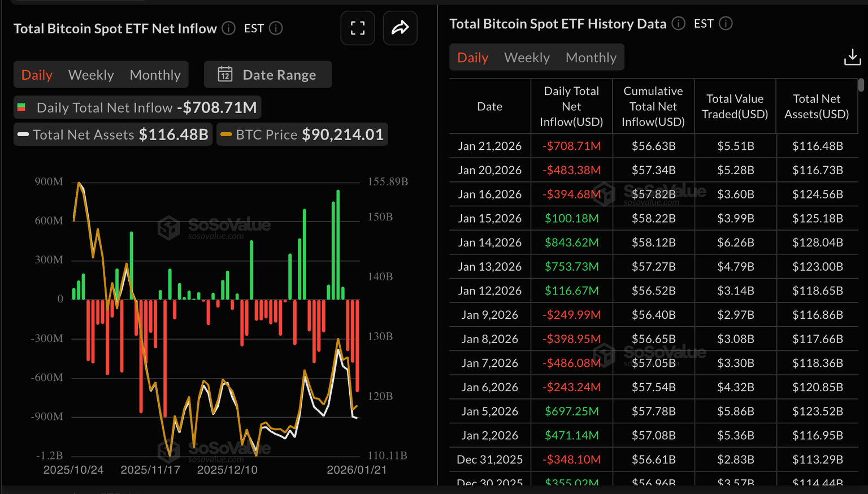
Task: Click the share arrow icon for the chart
Action: click(400, 28)
